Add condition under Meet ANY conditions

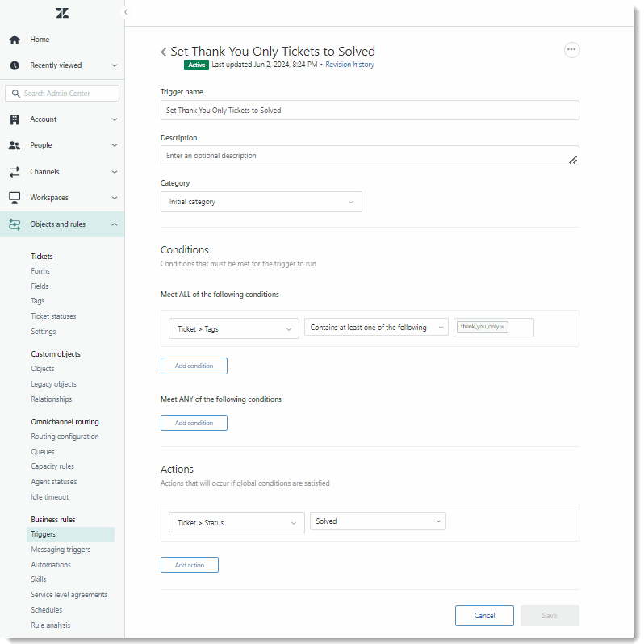[x=194, y=423]
